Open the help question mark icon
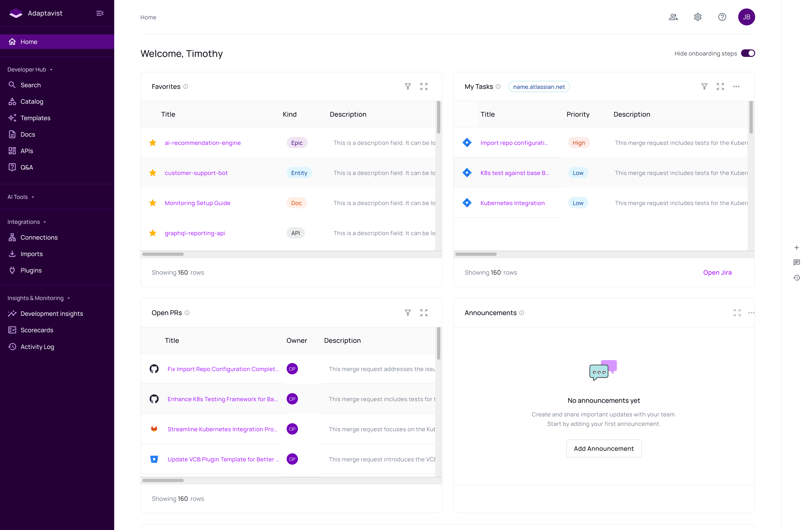Image resolution: width=812 pixels, height=530 pixels. tap(722, 17)
